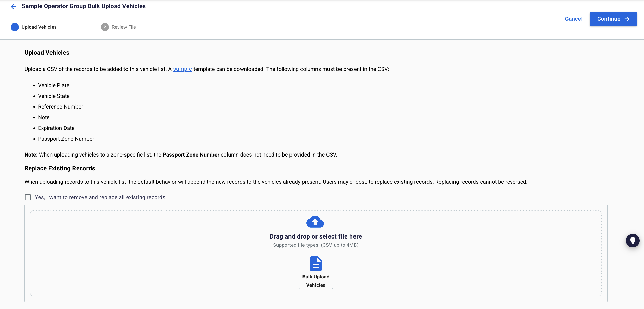Click the blue document file icon

coord(316,264)
